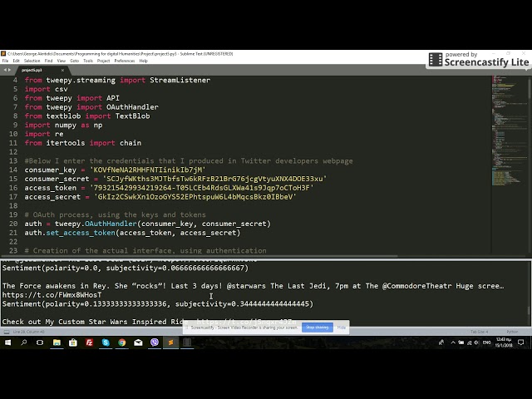Switch to Sublime Text taskbar icon
This screenshot has width=532, height=399.
[170, 342]
